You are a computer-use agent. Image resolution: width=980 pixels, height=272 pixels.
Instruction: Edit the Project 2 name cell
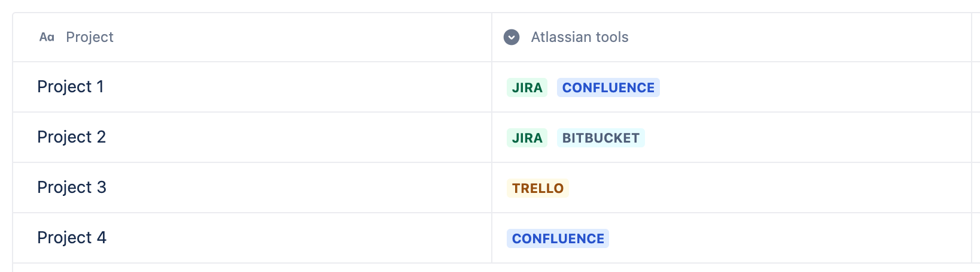(x=252, y=137)
